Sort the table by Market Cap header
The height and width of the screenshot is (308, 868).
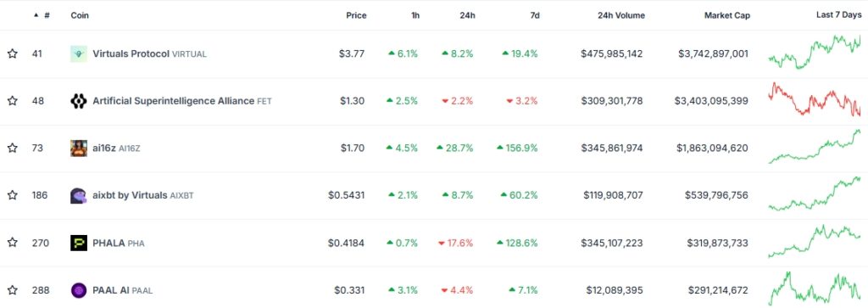726,15
